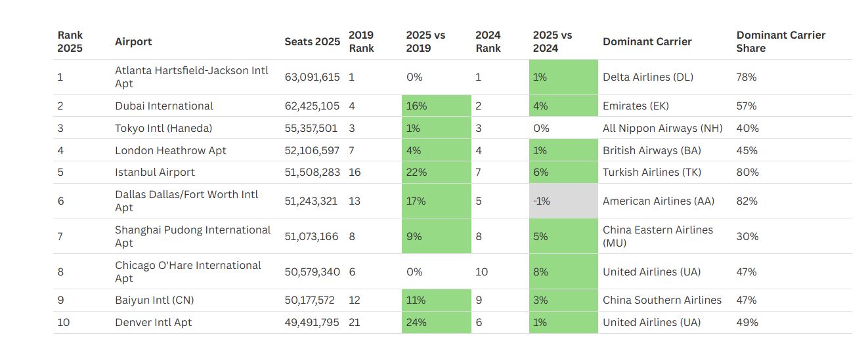Select the "2019 Rank" column header

tap(361, 41)
